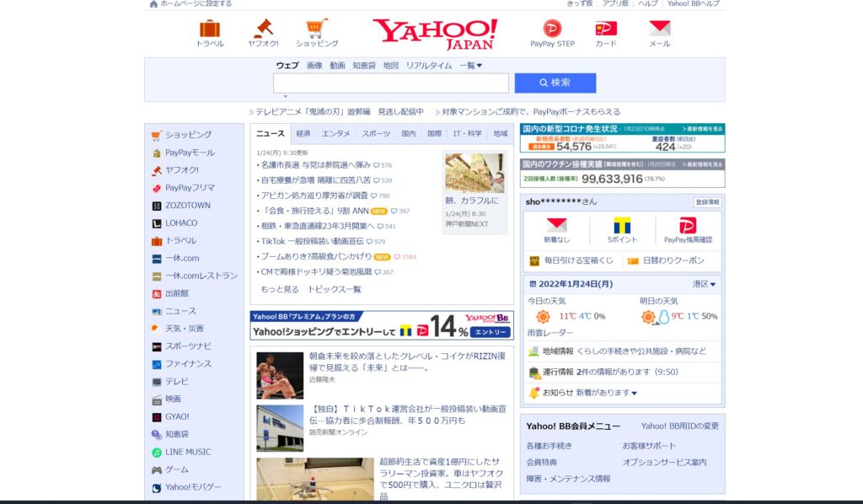Click the 映画 clapperboard icon in sidebar
Image resolution: width=863 pixels, height=504 pixels.
(156, 399)
